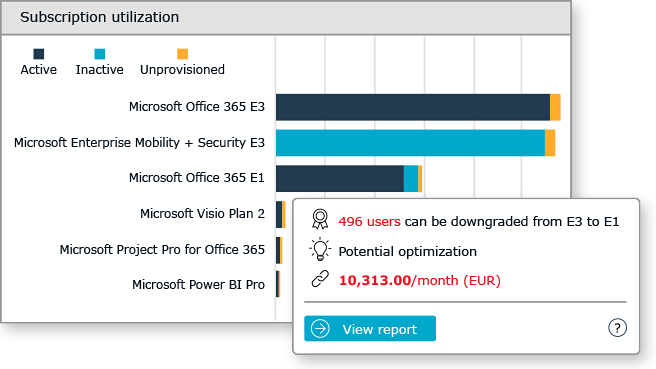Open the help question mark icon
Screen dimensions: 656x369
click(x=617, y=328)
